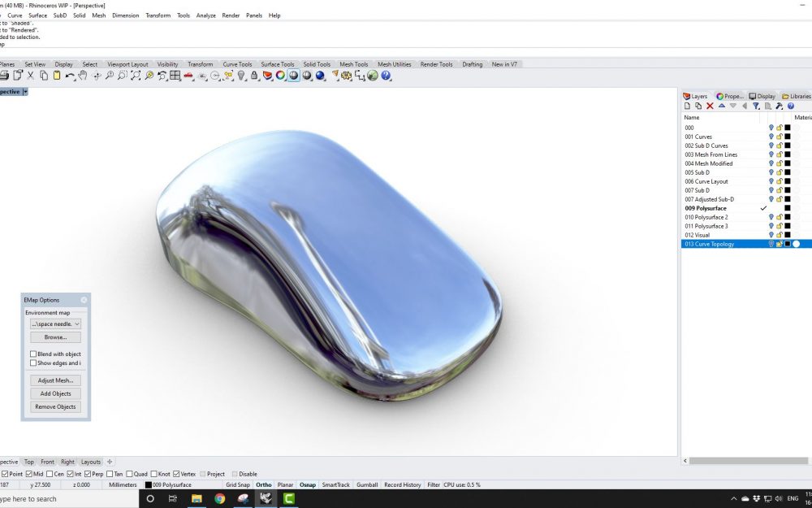Click the Add Objects button
The image size is (812, 508).
tap(55, 393)
